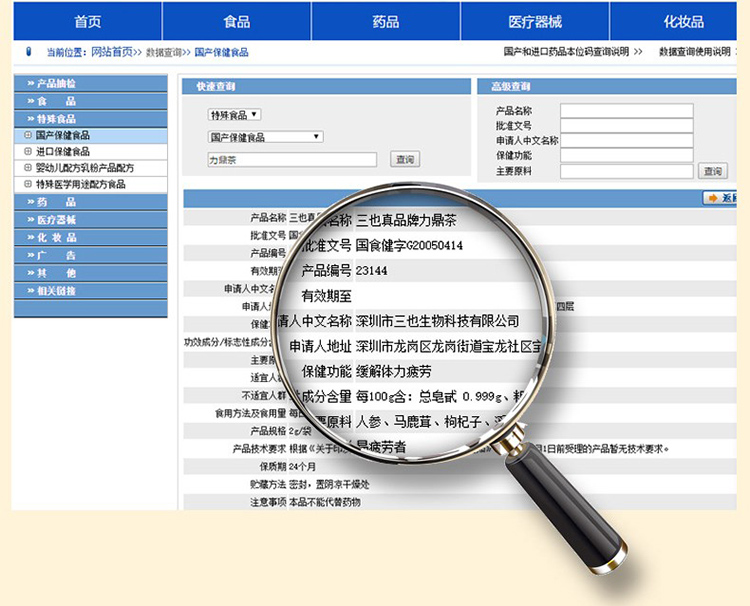Image resolution: width=750 pixels, height=606 pixels.
Task: Click the 高级查询 panel header
Action: click(607, 87)
